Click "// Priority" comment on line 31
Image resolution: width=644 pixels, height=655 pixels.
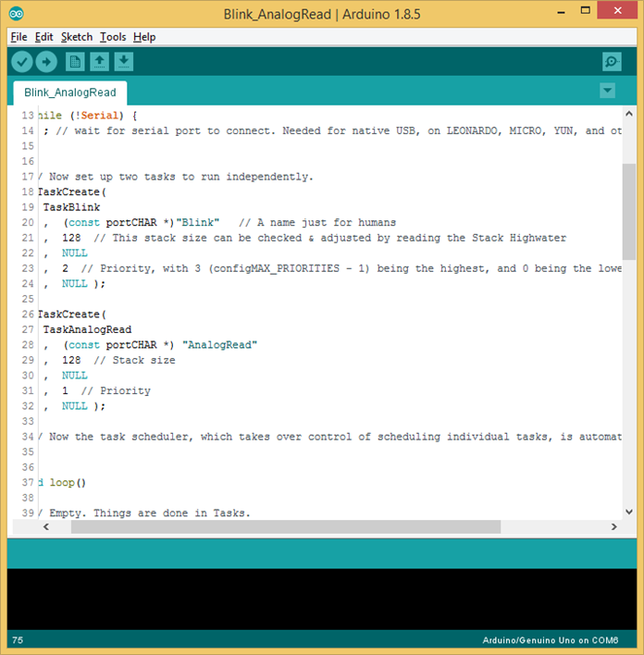click(x=116, y=391)
